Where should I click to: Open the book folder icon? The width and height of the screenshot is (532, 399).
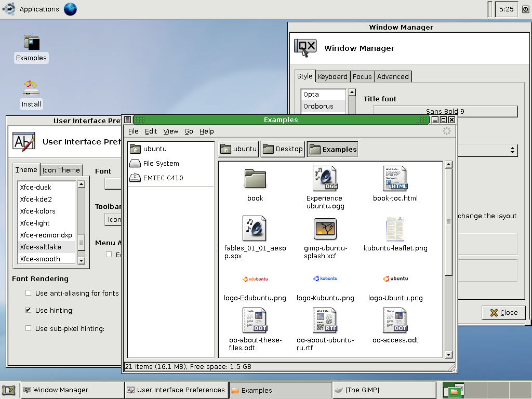coord(255,179)
